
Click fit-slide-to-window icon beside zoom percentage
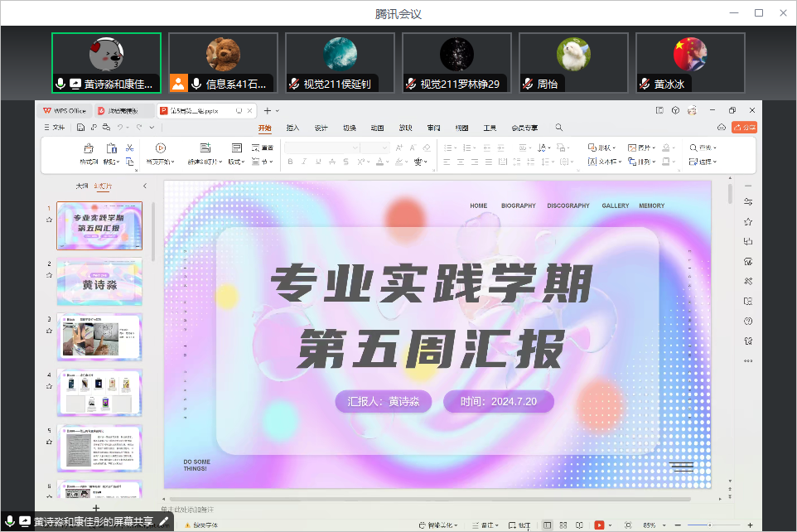coord(627,525)
